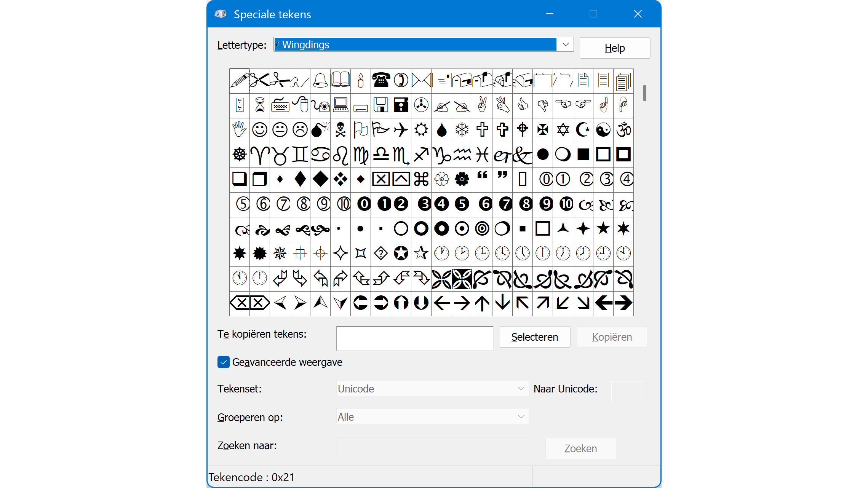Screen dimensions: 868x488
Task: Select the bold right arrow character
Action: click(x=623, y=303)
